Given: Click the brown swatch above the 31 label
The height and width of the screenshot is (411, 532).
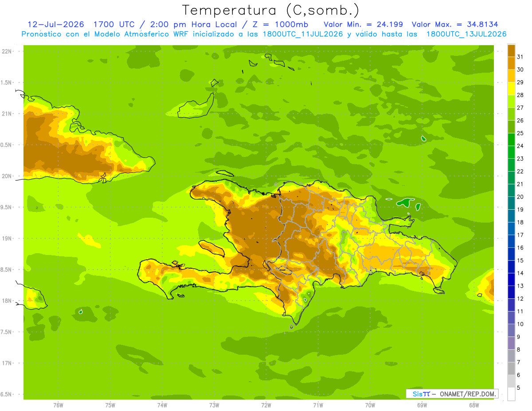Looking at the screenshot, I should [x=511, y=51].
